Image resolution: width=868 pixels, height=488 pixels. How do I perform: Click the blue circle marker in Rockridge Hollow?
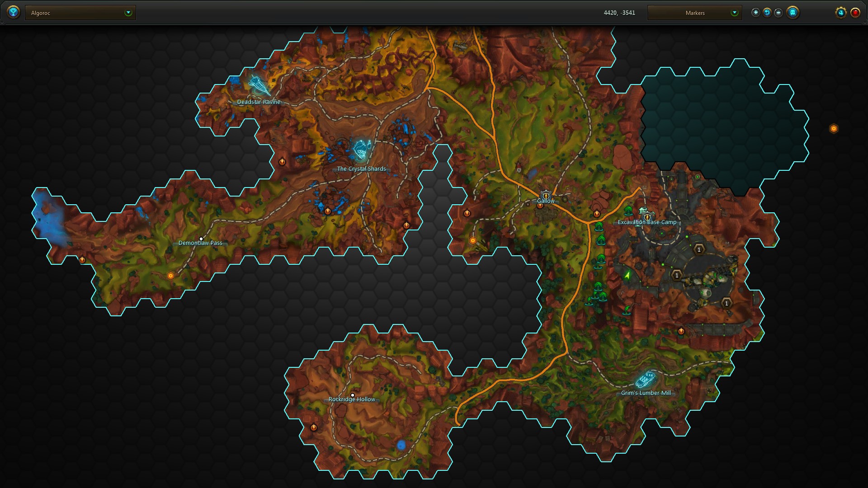[x=401, y=445]
